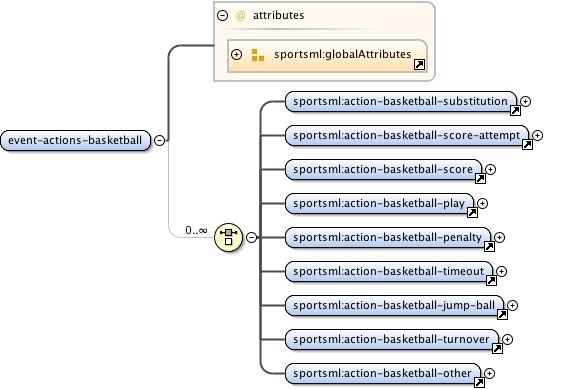Click the reference arrow on action-basketball-play
The image size is (561, 389).
pyautogui.click(x=472, y=212)
